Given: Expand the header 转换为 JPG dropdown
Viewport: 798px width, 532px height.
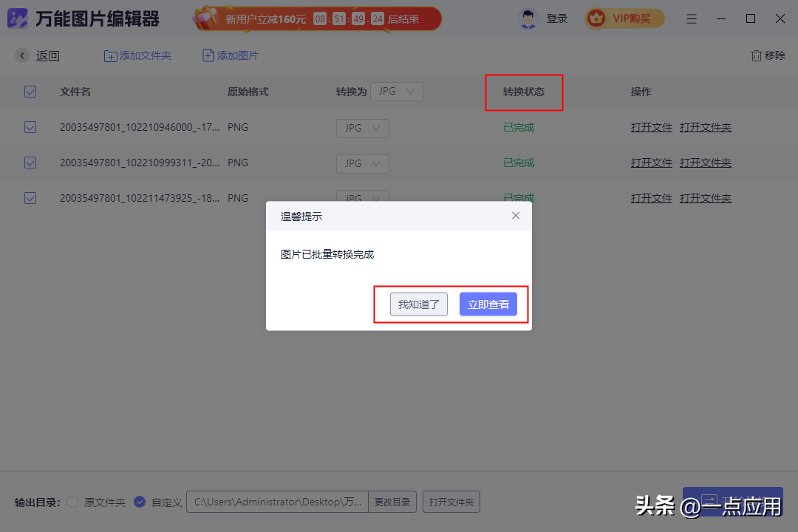Looking at the screenshot, I should 396,92.
